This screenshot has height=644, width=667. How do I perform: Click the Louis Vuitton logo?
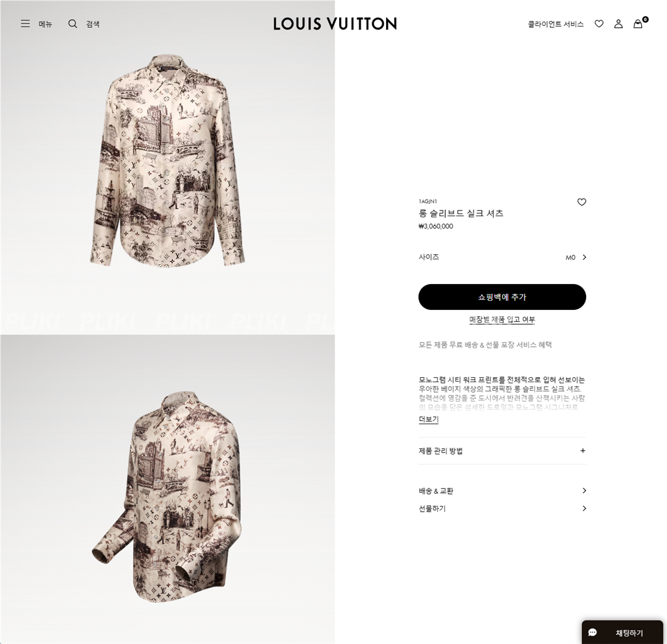click(x=335, y=24)
